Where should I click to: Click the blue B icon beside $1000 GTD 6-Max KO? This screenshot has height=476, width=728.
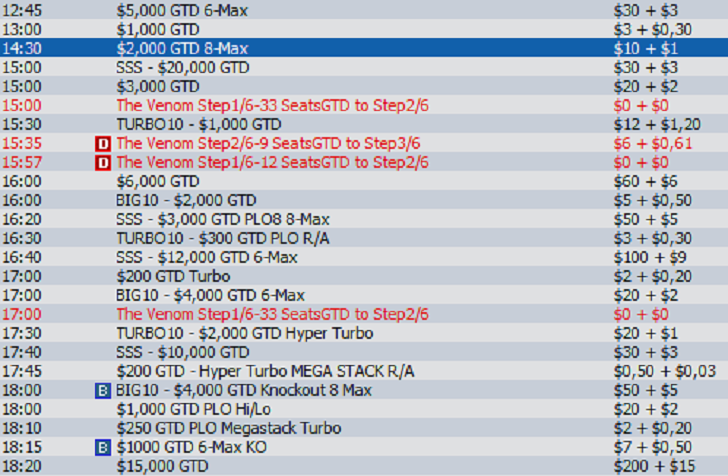coord(101,447)
